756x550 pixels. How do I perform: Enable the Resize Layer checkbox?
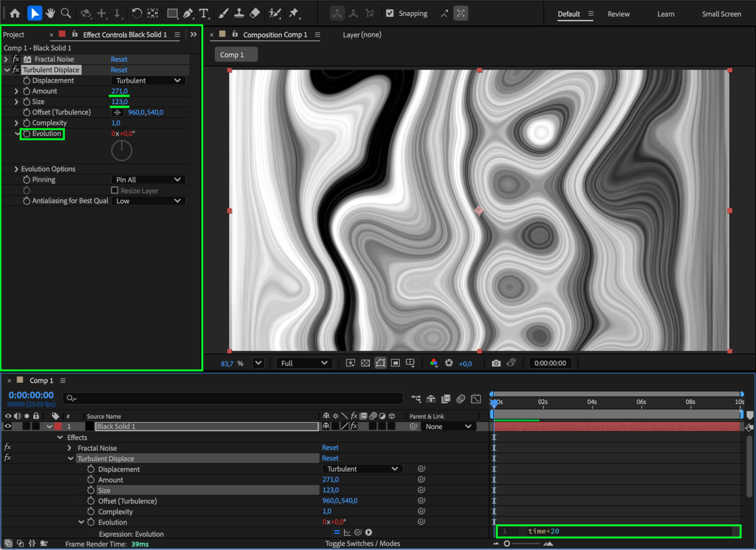click(115, 190)
